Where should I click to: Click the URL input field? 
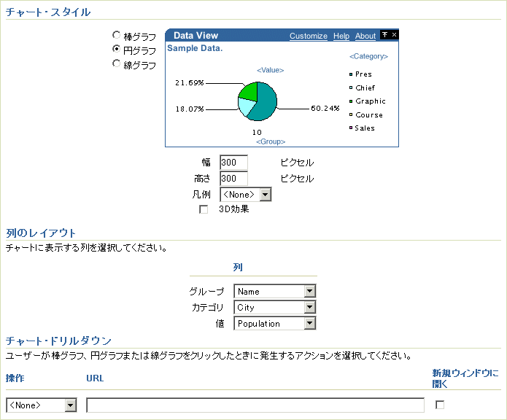pos(255,405)
